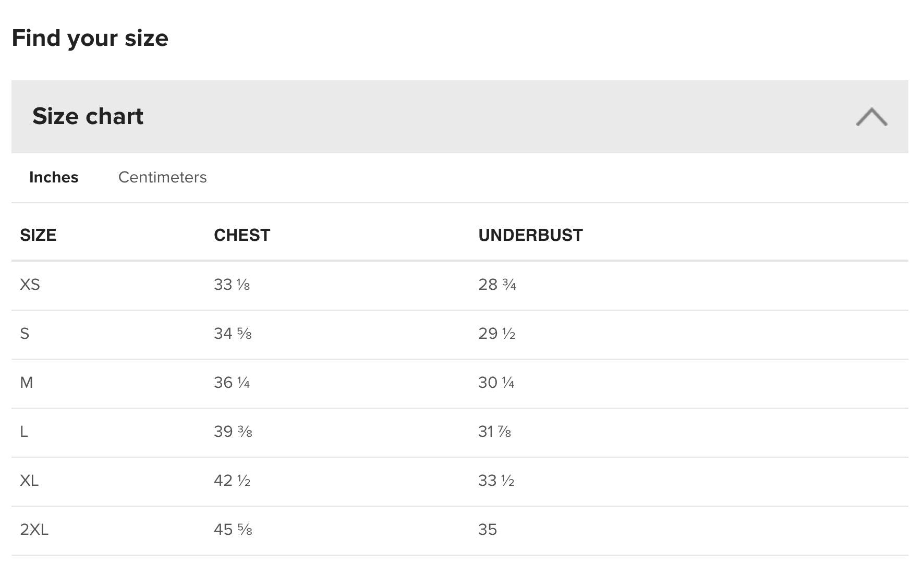Select the 2XL size row label

click(34, 530)
